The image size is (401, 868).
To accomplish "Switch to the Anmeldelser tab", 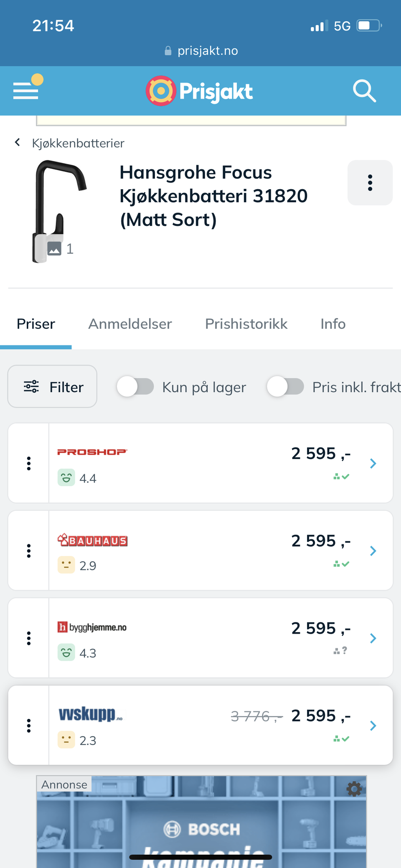I will pyautogui.click(x=130, y=324).
